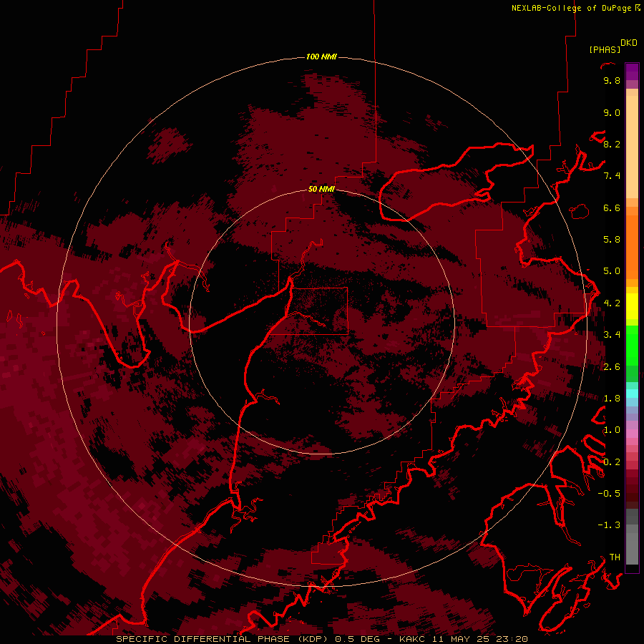Click the DKD label above color scale
Image resolution: width=644 pixels, height=644 pixels.
point(629,43)
